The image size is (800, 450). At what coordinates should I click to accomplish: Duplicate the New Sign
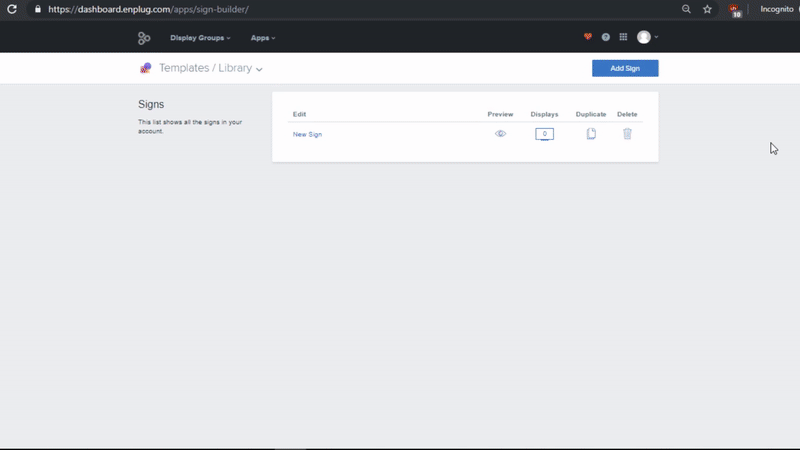[591, 134]
